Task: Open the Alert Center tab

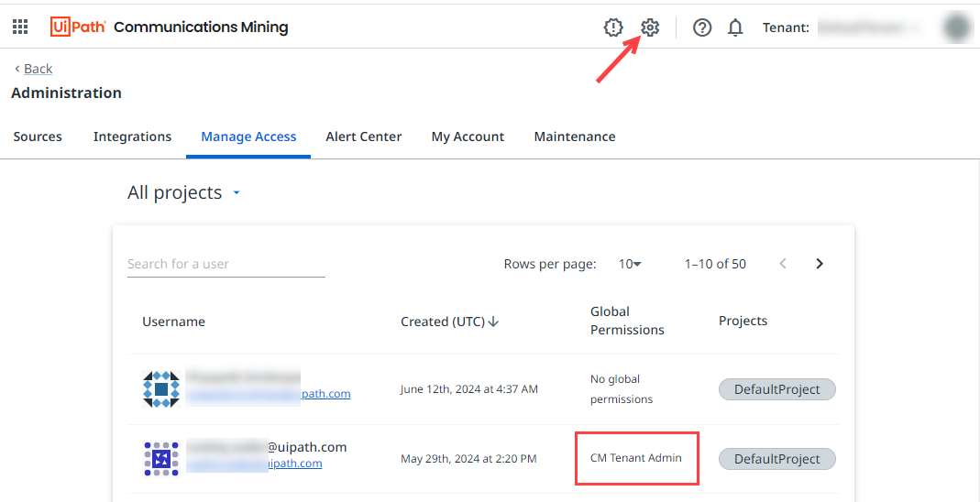Action: coord(363,136)
